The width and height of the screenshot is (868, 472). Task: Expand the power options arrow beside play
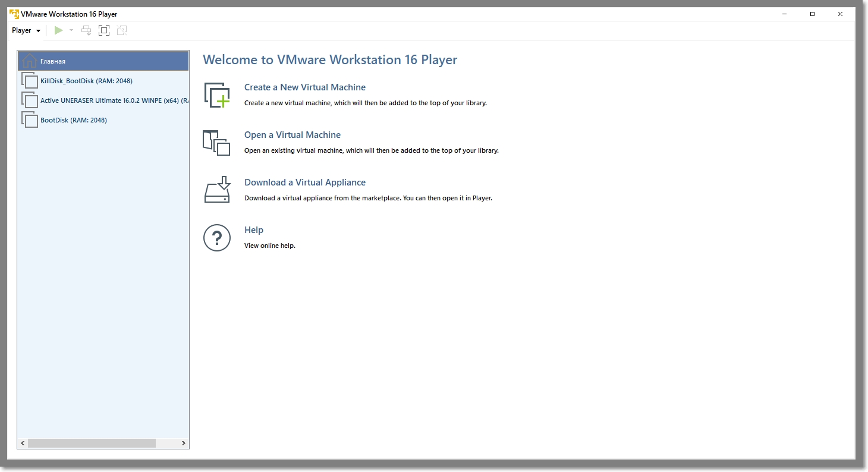pos(71,30)
